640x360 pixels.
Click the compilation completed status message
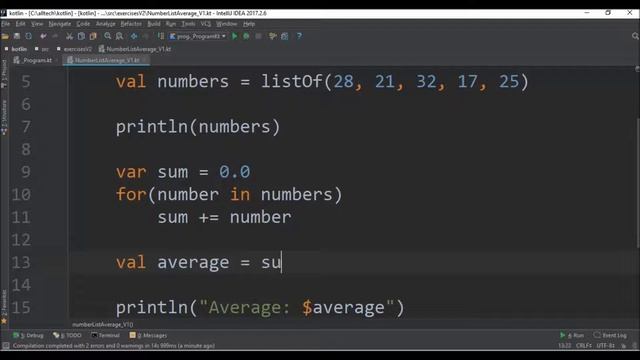point(113,346)
